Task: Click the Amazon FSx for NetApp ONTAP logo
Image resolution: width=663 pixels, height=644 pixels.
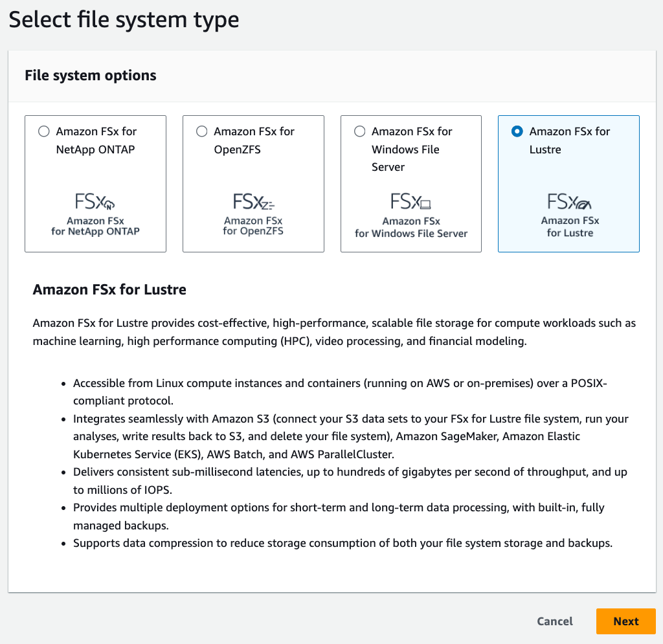Action: click(95, 212)
